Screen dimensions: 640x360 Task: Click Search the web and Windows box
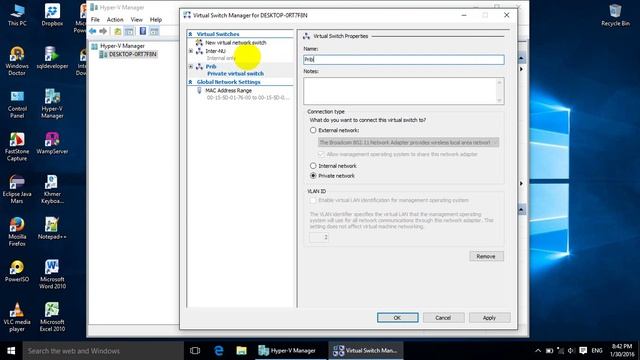pos(103,351)
